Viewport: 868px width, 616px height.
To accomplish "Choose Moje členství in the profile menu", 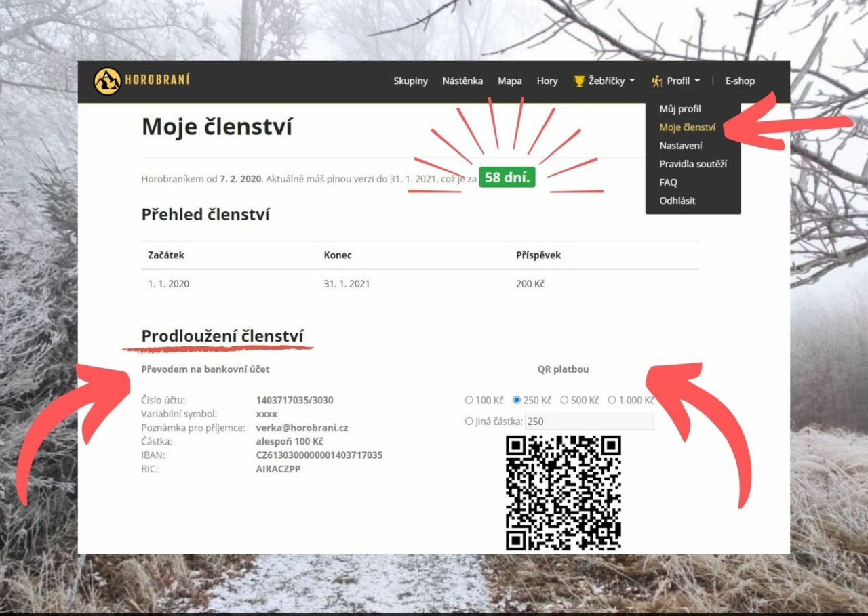I will pyautogui.click(x=687, y=127).
